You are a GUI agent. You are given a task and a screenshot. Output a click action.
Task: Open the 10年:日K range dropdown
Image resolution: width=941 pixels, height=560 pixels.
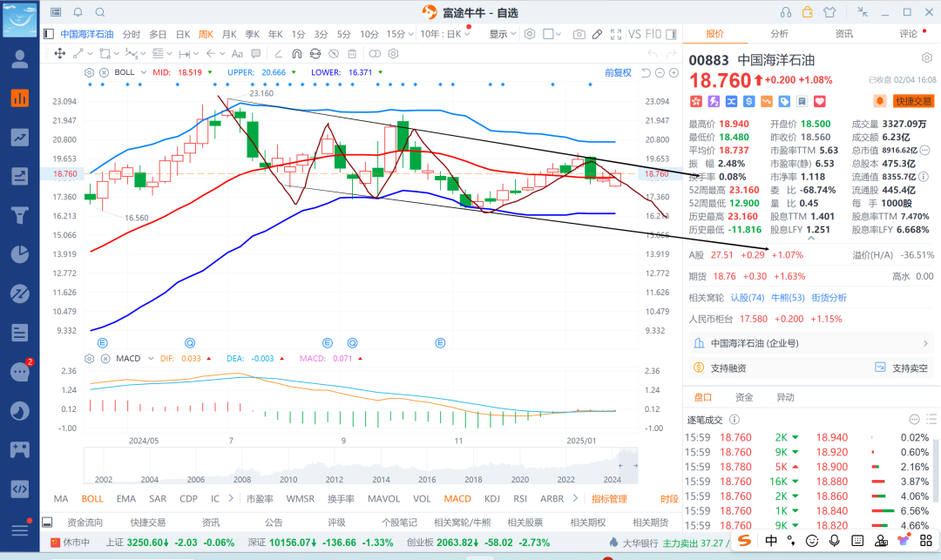[x=444, y=34]
